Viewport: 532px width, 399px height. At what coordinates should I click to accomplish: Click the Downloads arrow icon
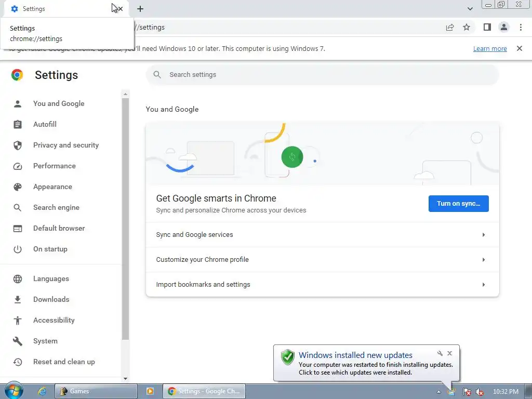pos(17,300)
